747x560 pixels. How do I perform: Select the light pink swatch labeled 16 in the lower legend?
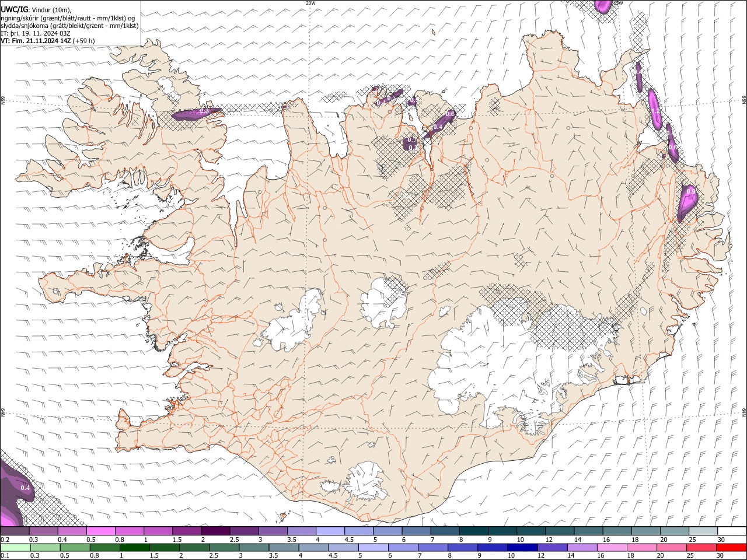612,547
